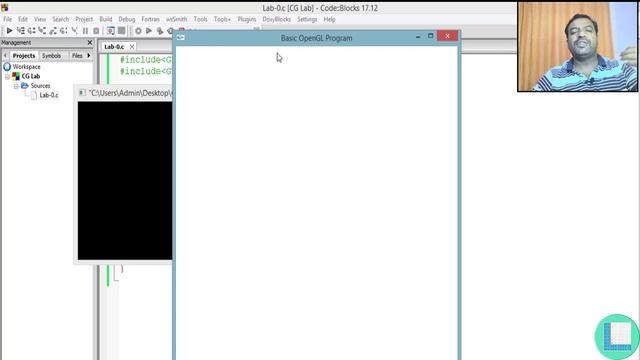Click the Various info gray icon
The image size is (640, 360).
[x=122, y=31]
